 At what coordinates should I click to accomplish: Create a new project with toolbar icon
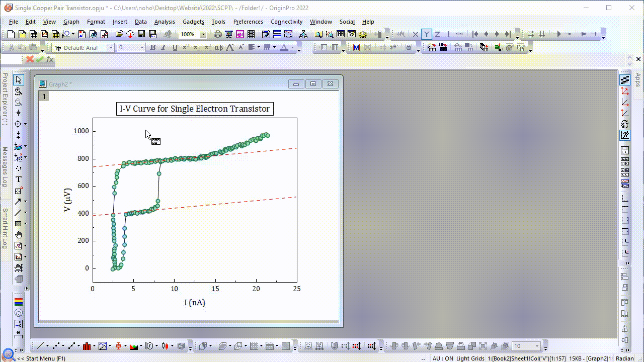click(x=11, y=34)
